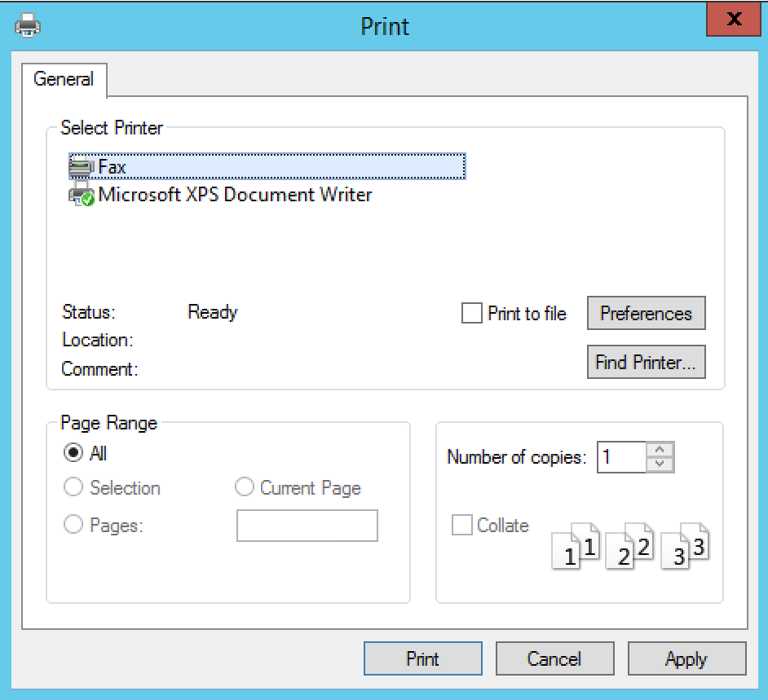Click the printer icon in the title bar

tap(28, 25)
